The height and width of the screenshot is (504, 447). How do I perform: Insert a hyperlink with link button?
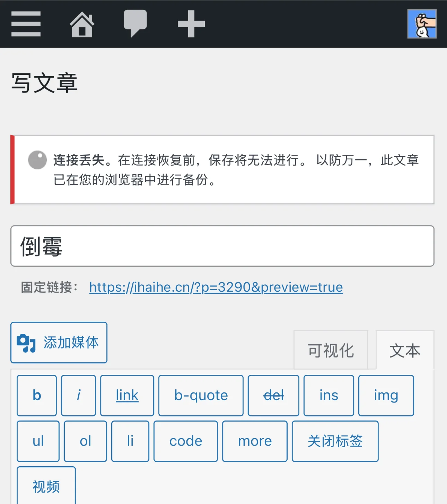[127, 395]
